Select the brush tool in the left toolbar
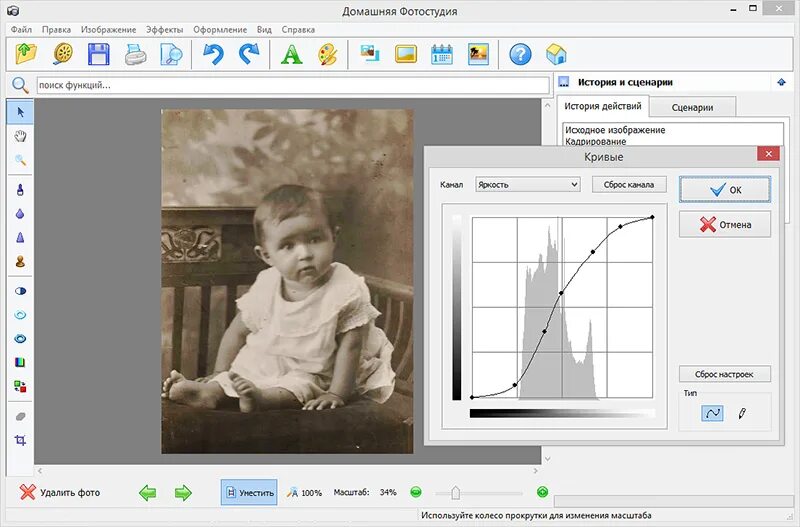This screenshot has height=527, width=800. (x=20, y=190)
